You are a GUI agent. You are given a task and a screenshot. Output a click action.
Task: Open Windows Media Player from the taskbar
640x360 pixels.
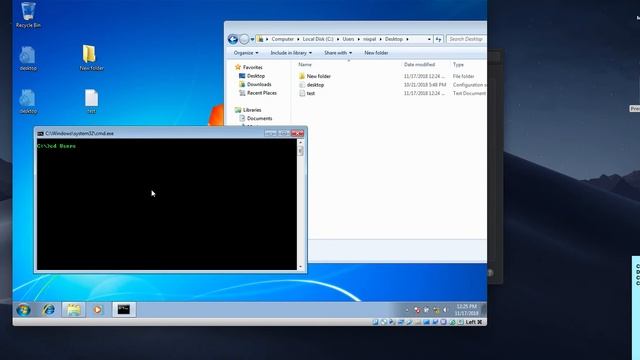[x=98, y=310]
